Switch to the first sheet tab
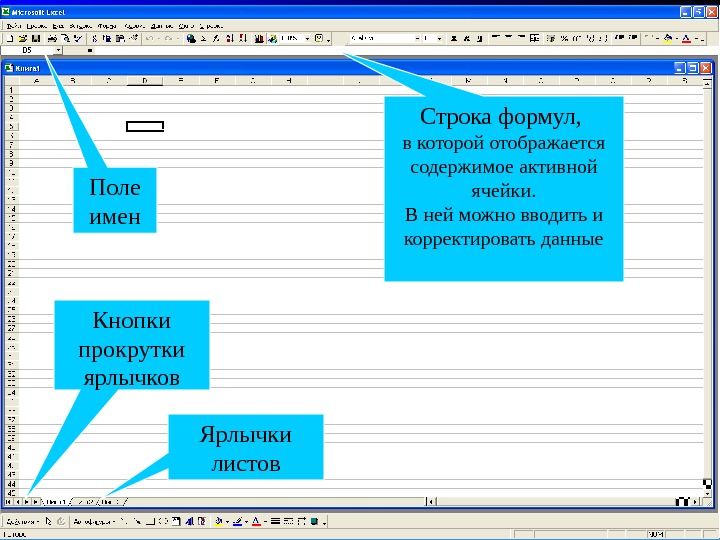The width and height of the screenshot is (720, 540). coord(56,502)
